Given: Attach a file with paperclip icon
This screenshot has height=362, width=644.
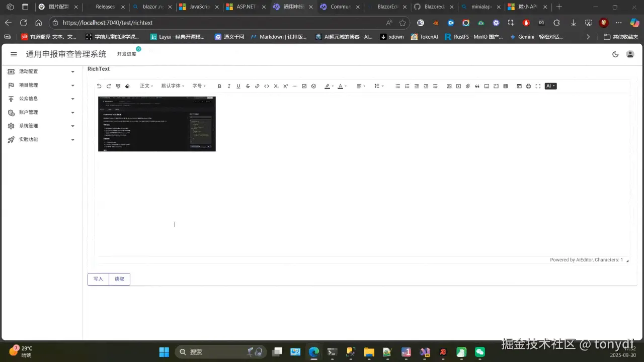Looking at the screenshot, I should 468,86.
